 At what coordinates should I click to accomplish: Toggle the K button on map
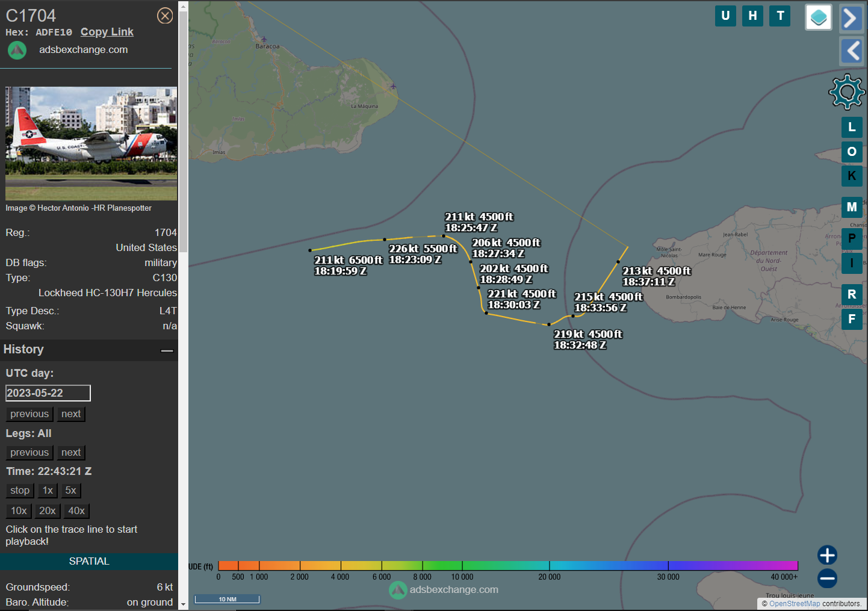coord(852,176)
